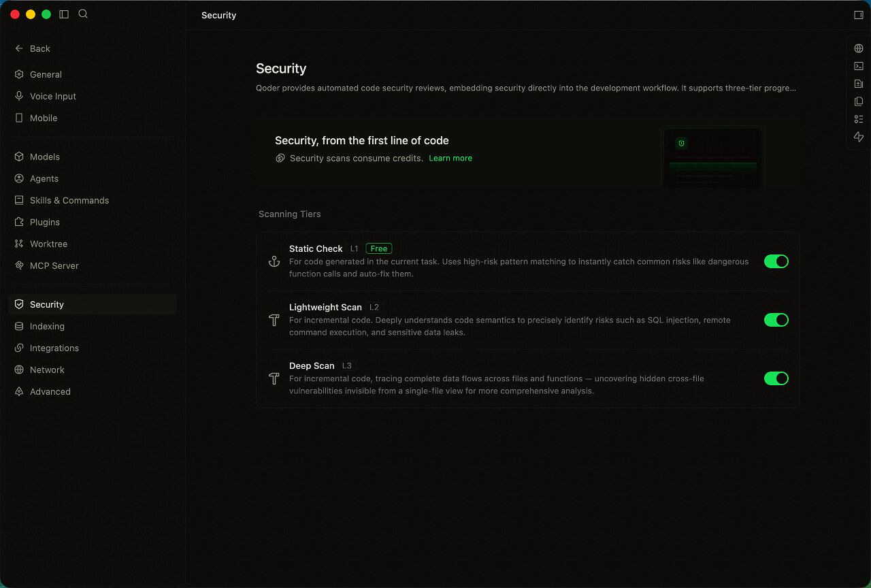Click the L2 tag next to Lightweight Scan
The height and width of the screenshot is (588, 871).
pos(374,307)
